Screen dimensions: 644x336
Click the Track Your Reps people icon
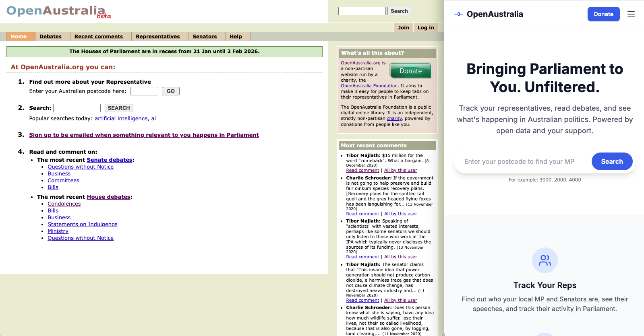[545, 260]
